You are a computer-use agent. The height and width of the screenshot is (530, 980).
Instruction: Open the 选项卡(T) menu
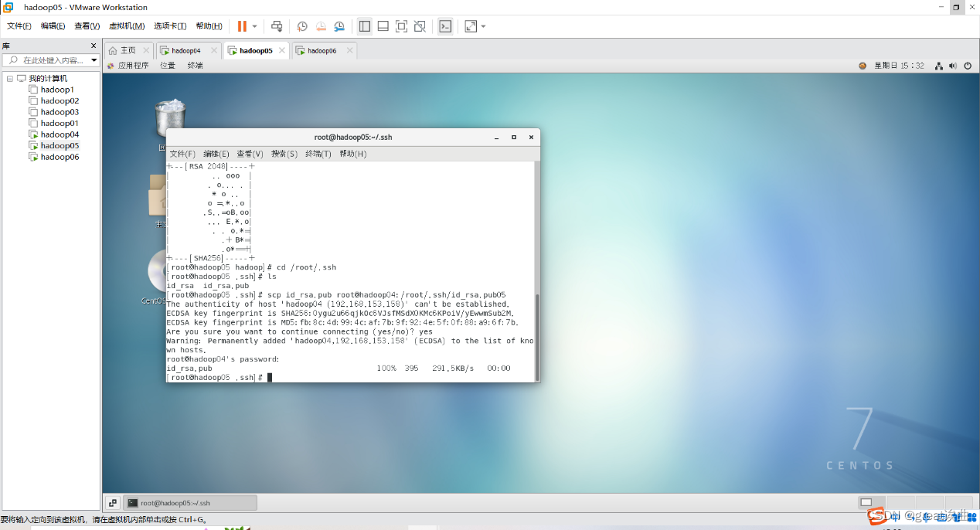pyautogui.click(x=171, y=26)
